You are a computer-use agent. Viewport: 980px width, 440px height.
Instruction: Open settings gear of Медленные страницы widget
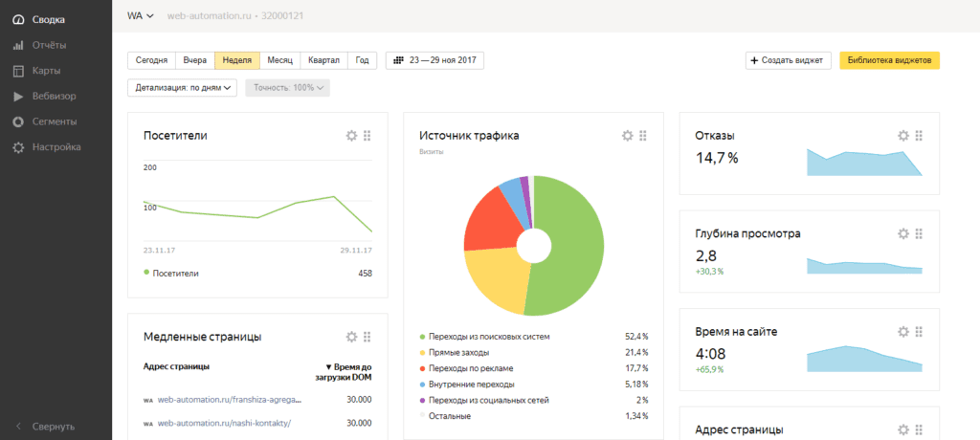pos(351,337)
